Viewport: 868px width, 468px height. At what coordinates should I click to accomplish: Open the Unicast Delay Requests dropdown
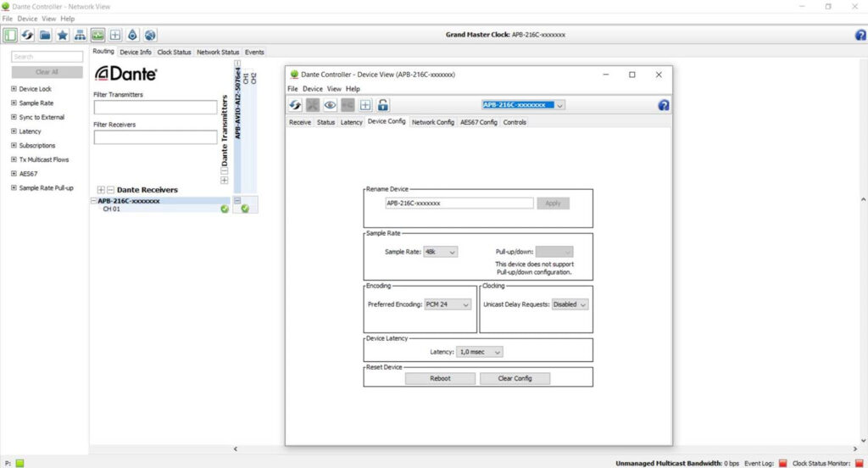570,304
